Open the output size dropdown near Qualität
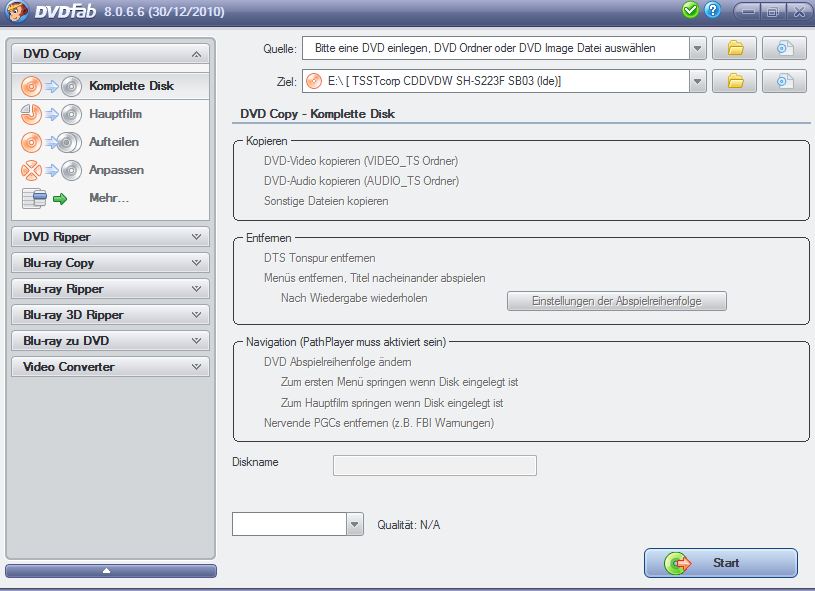Image resolution: width=815 pixels, height=591 pixels. coord(354,524)
